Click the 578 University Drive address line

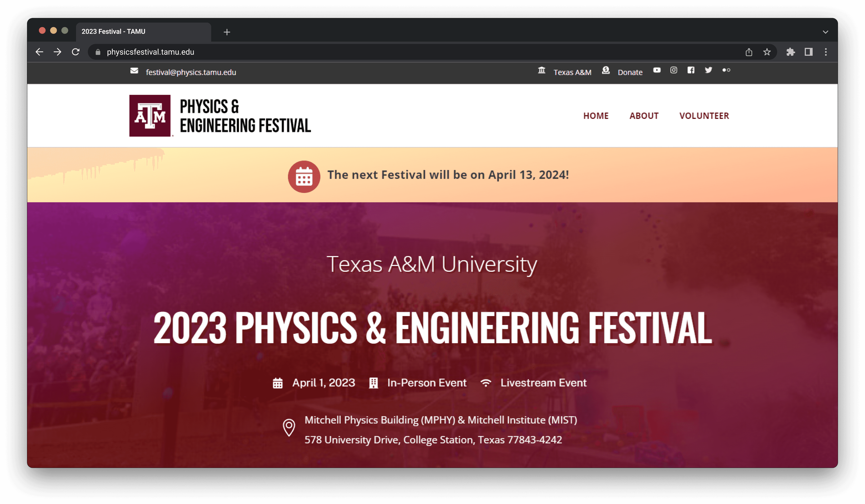(x=433, y=440)
